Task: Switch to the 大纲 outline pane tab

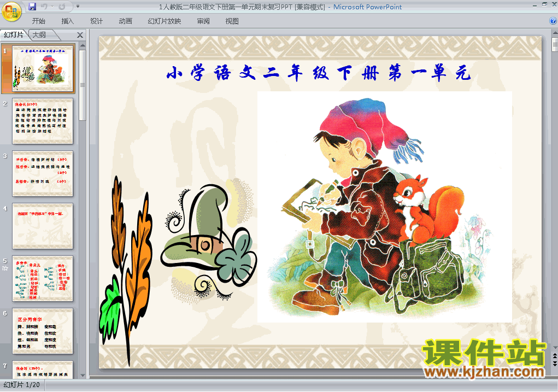Action: [39, 35]
